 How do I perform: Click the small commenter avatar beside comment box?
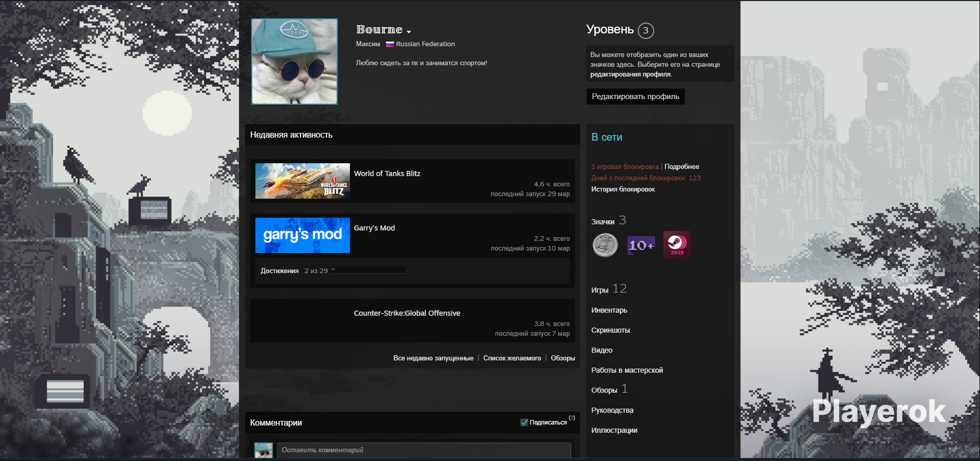(264, 450)
